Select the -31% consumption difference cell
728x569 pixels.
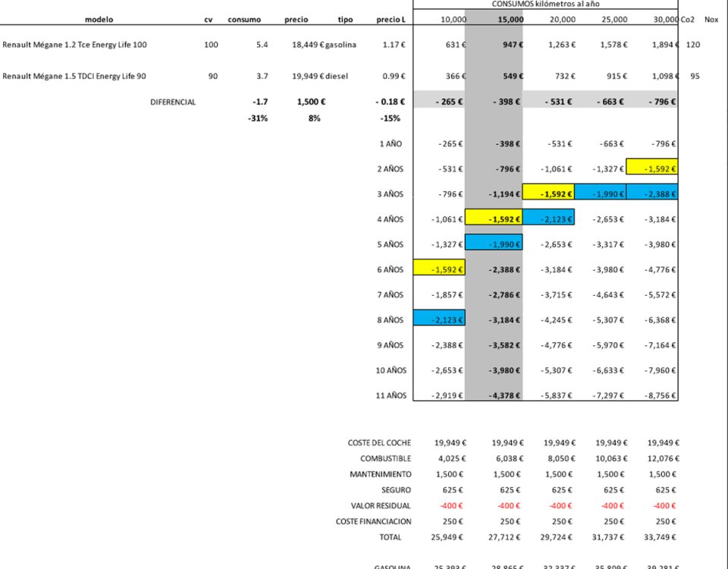[258, 118]
